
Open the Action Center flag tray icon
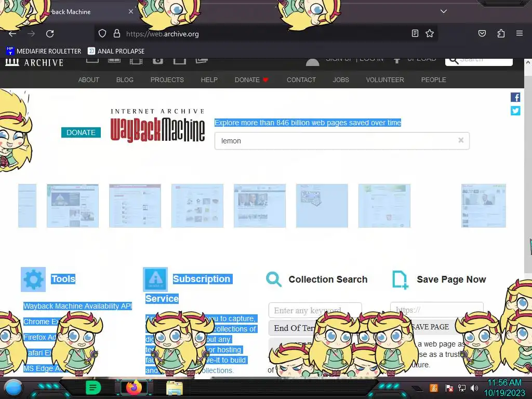point(449,388)
